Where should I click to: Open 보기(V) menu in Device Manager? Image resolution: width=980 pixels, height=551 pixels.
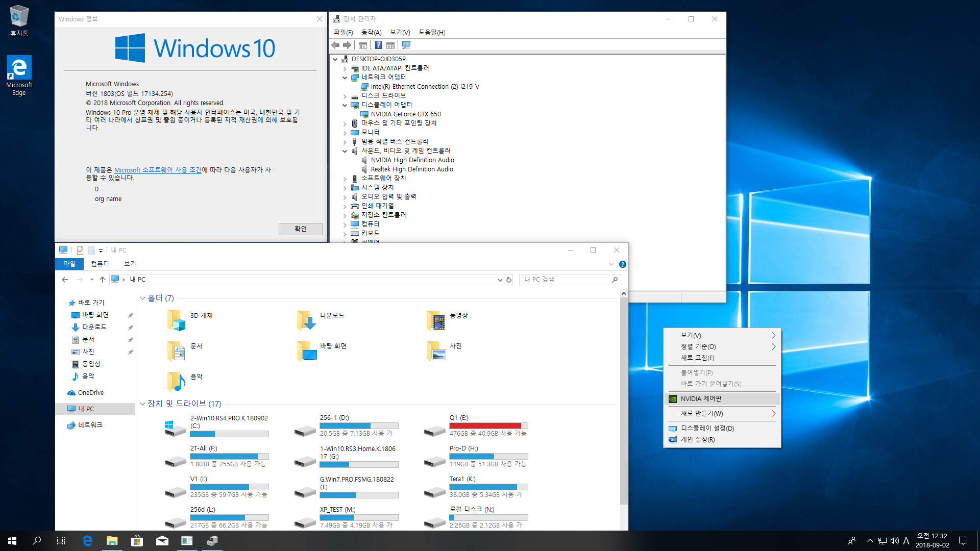point(400,32)
